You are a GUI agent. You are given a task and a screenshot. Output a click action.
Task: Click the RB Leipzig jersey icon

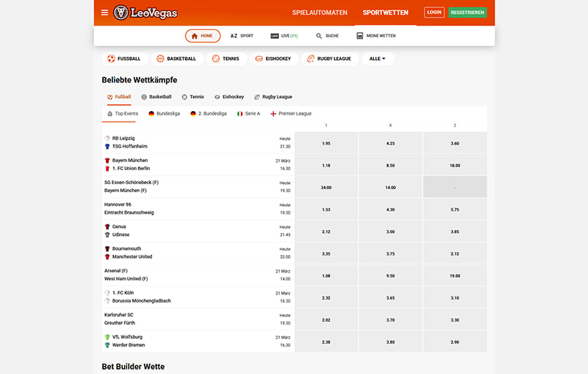tap(107, 138)
